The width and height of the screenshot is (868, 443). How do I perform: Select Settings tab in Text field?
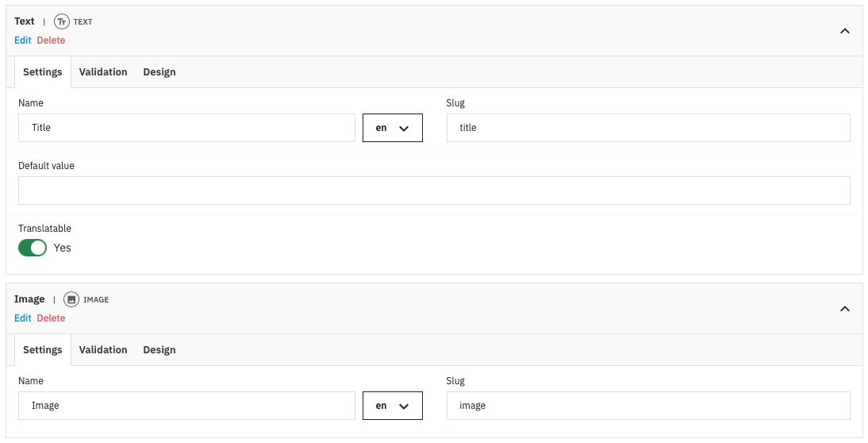pyautogui.click(x=43, y=72)
